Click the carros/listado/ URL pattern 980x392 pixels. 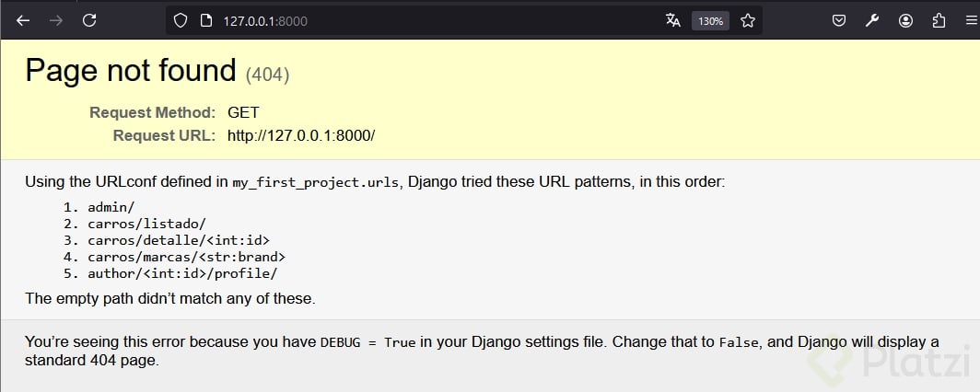[x=146, y=224]
